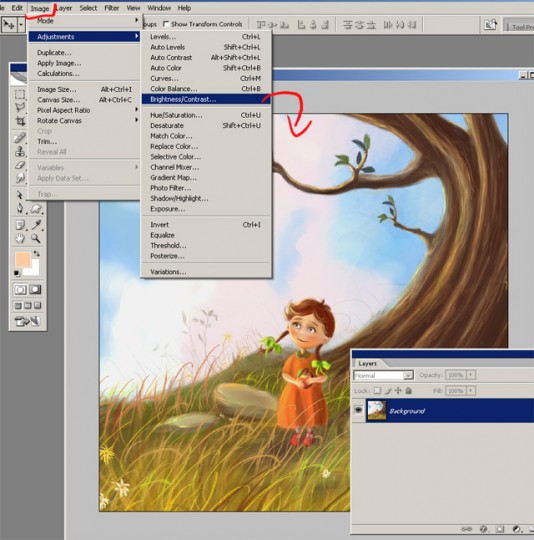Select the Background layer thumbnail
The height and width of the screenshot is (540, 534).
(377, 410)
